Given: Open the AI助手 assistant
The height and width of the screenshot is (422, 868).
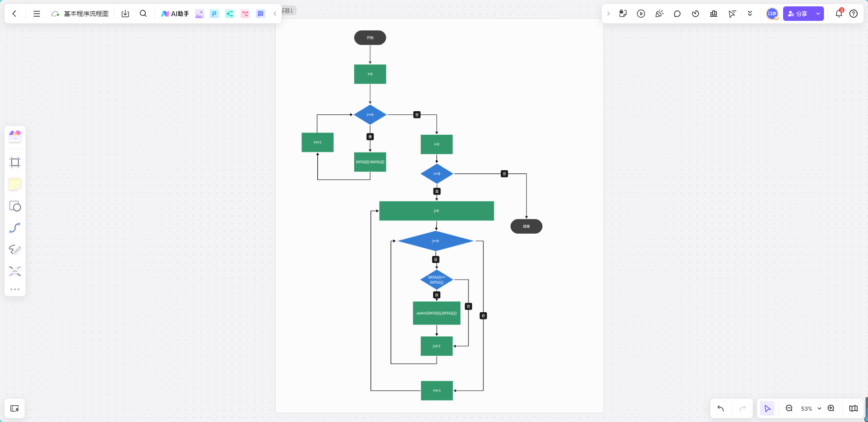Looking at the screenshot, I should (x=175, y=14).
